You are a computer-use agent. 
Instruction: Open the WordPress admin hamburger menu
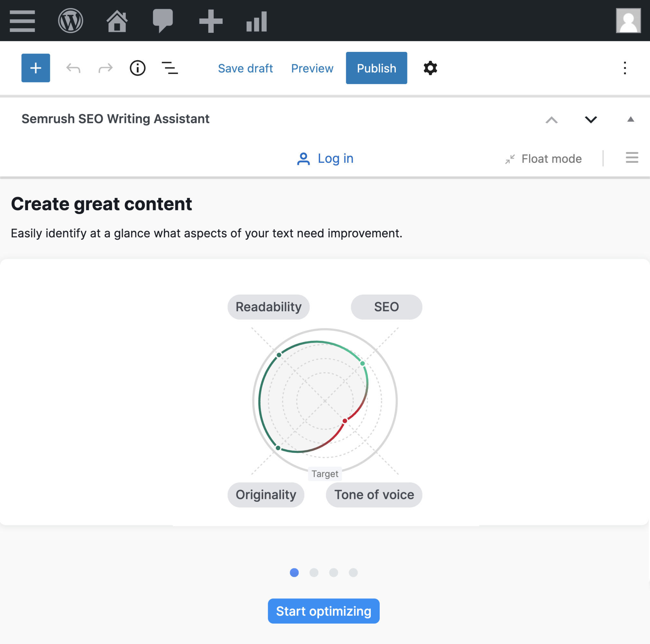coord(22,21)
